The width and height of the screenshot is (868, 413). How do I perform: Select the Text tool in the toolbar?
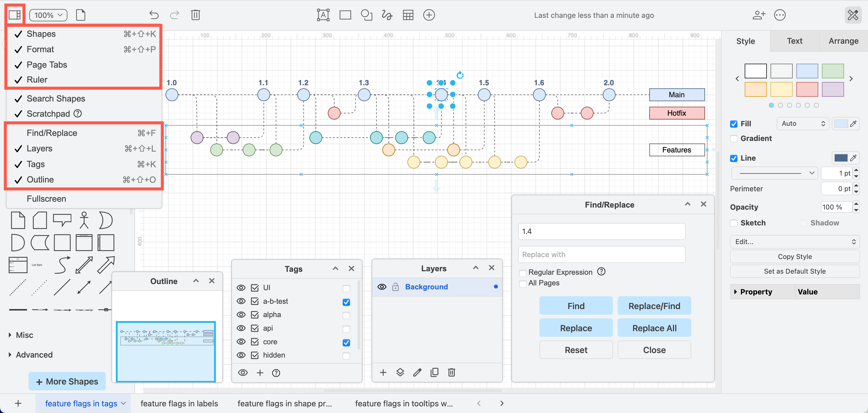(323, 15)
